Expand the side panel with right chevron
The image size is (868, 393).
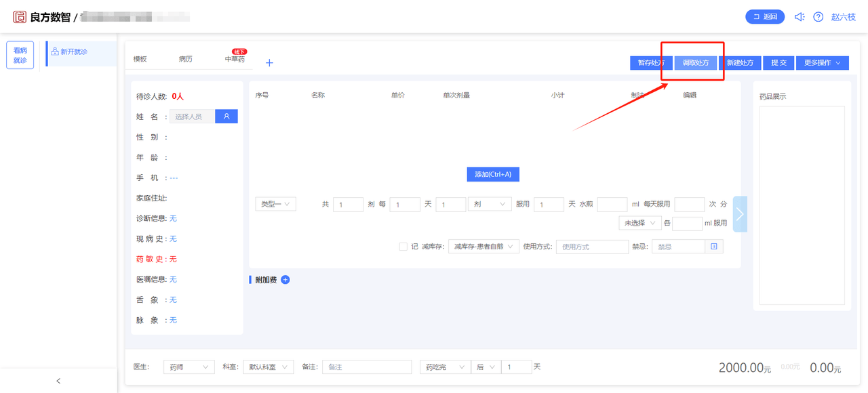pyautogui.click(x=740, y=214)
